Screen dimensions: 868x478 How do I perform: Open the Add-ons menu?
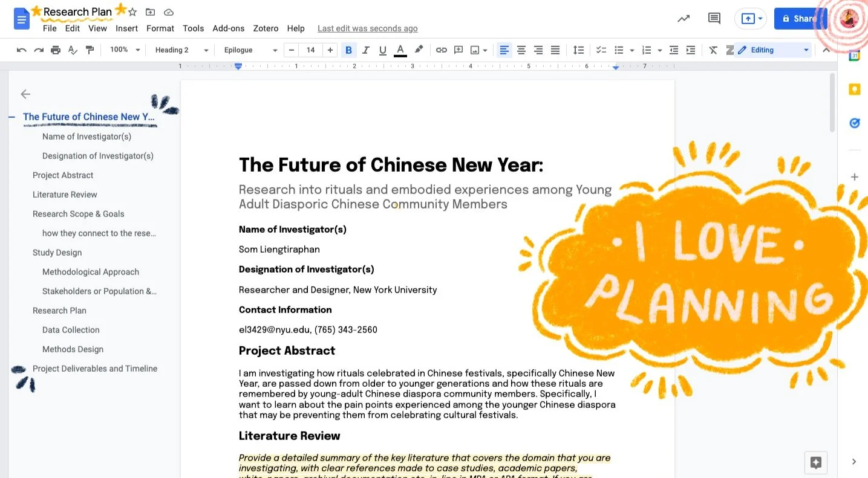[x=229, y=28]
